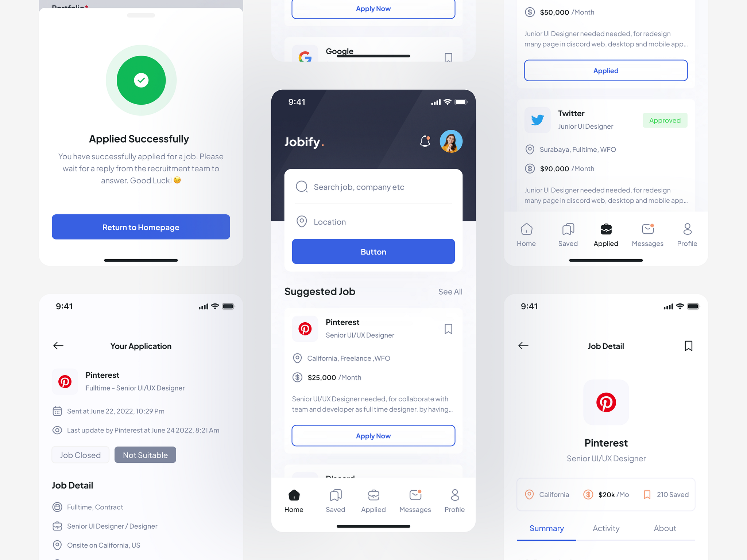Tap the location pin icon on Pinterest listing
Screen dimensions: 747x560
pyautogui.click(x=297, y=358)
